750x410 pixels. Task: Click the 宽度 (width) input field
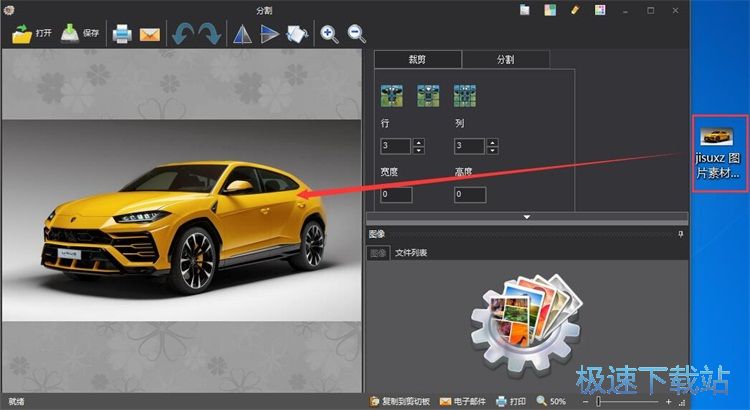point(396,194)
